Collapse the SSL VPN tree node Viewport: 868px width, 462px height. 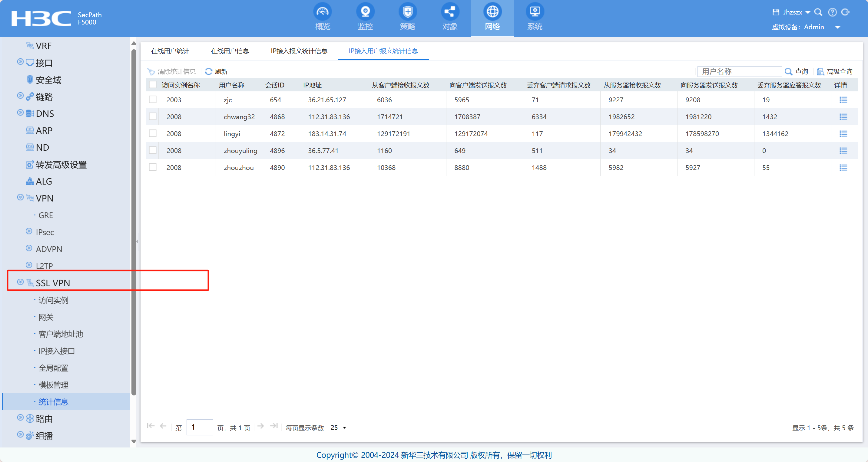pyautogui.click(x=20, y=282)
